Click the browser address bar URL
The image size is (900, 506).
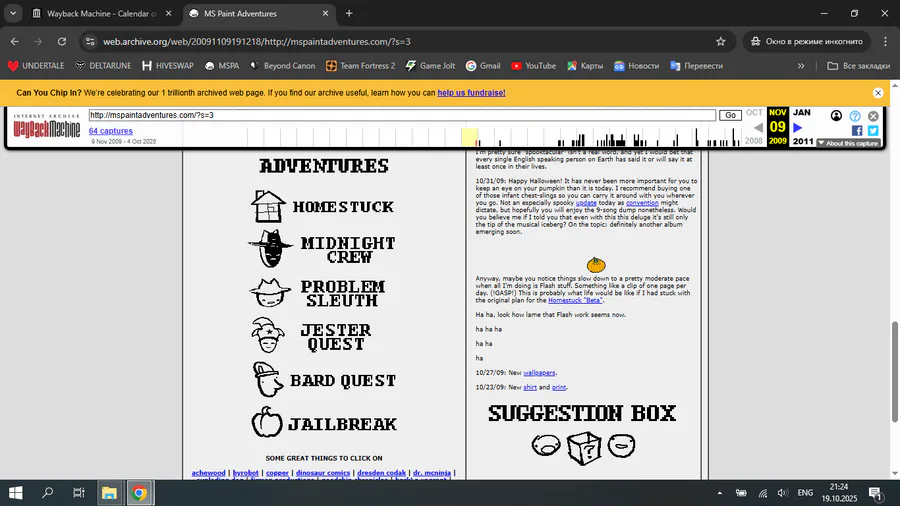(257, 41)
